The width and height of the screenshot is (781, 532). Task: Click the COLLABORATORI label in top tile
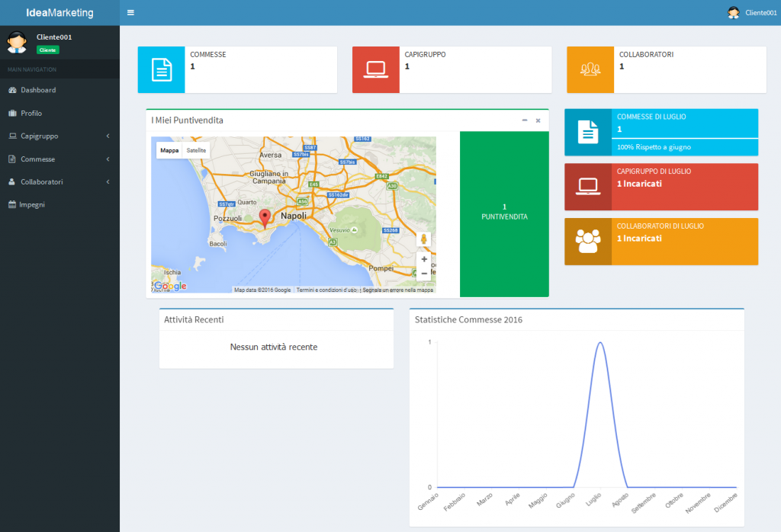[x=647, y=54]
